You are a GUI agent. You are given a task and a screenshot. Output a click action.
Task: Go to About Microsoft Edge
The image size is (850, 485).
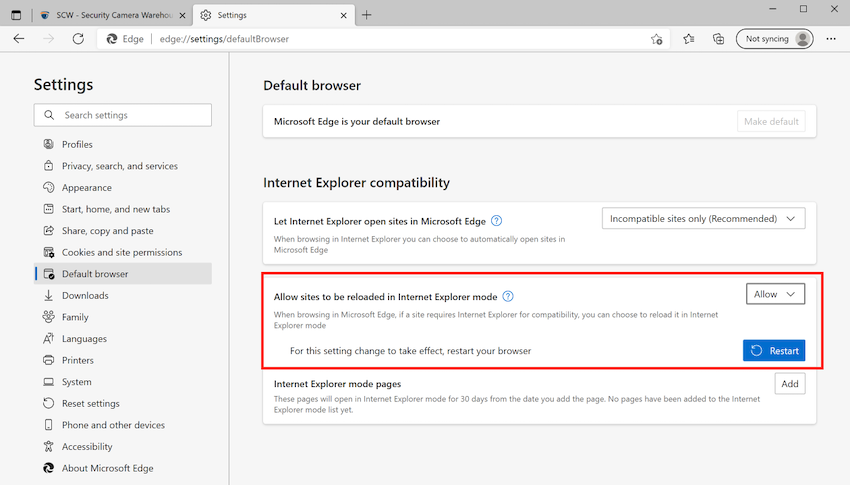tap(123, 468)
